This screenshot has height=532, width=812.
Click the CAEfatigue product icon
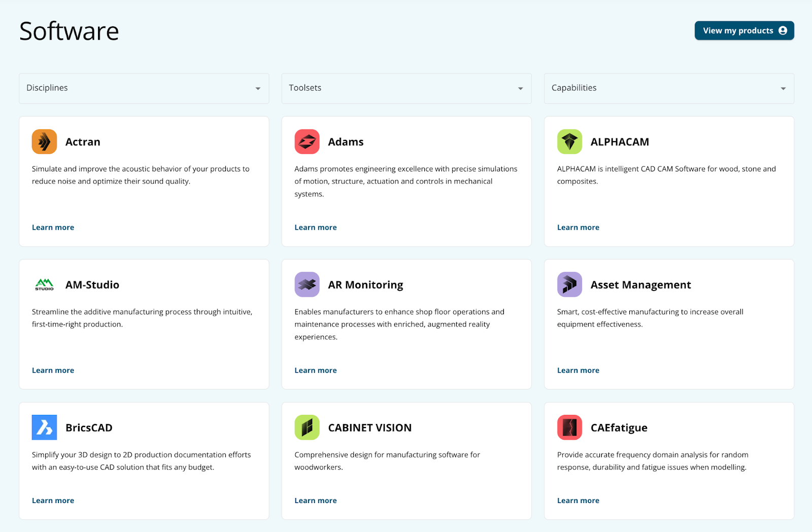point(569,428)
